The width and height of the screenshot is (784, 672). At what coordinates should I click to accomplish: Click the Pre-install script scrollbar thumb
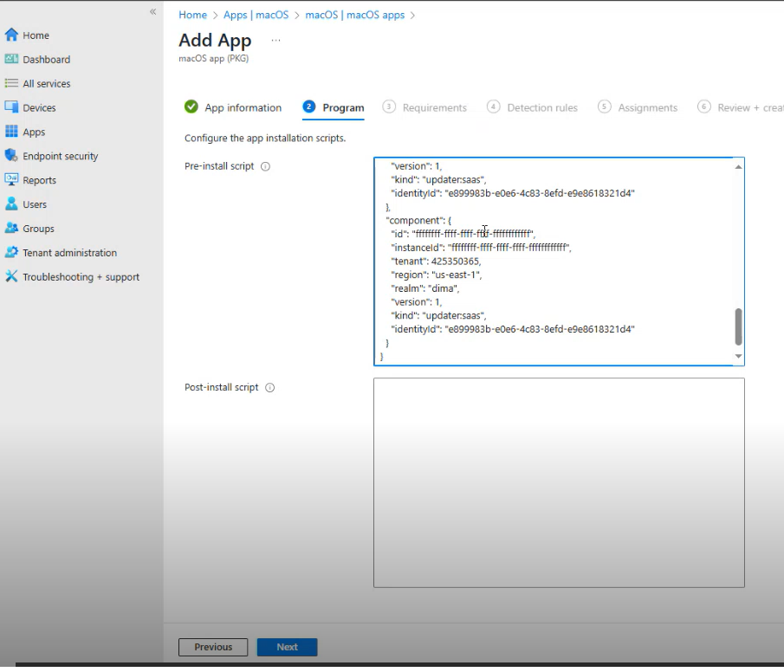tap(738, 326)
